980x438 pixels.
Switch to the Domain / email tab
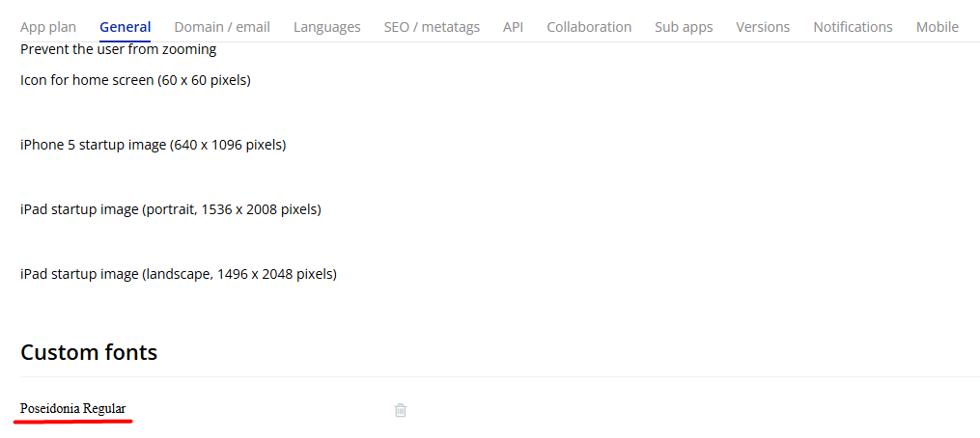[222, 27]
